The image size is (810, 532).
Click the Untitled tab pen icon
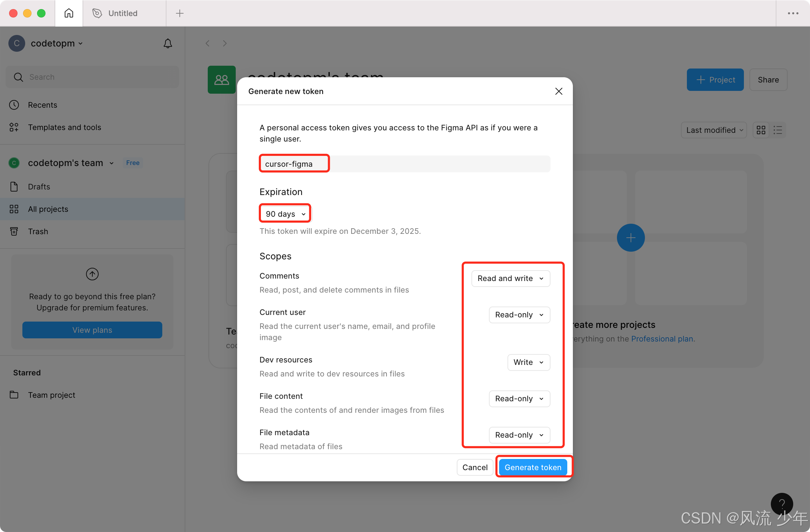[97, 13]
